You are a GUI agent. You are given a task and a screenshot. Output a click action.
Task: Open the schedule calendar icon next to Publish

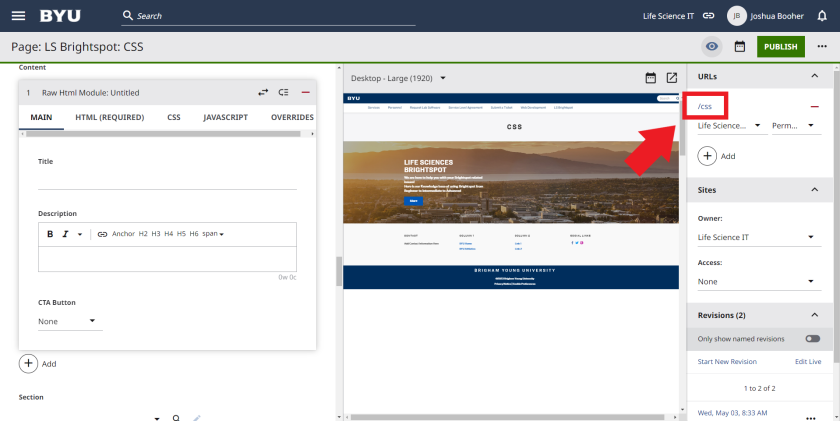point(740,47)
